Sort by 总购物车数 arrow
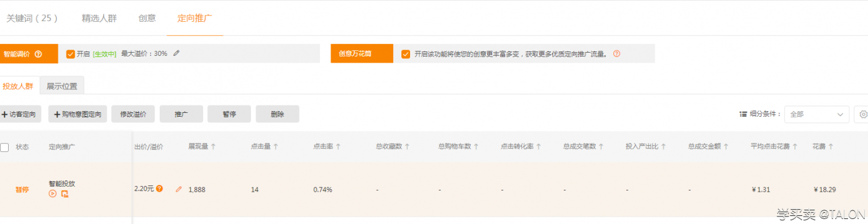This screenshot has height=224, width=868. tap(477, 147)
